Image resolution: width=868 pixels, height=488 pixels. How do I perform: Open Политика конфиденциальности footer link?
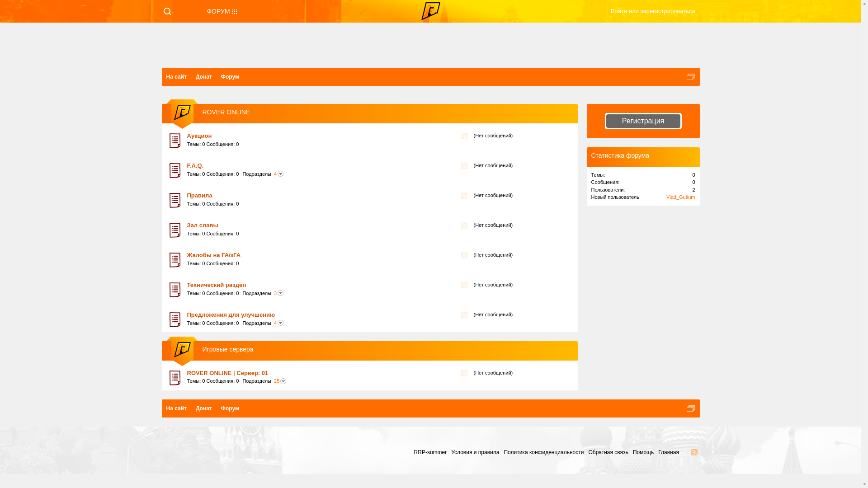pos(543,452)
